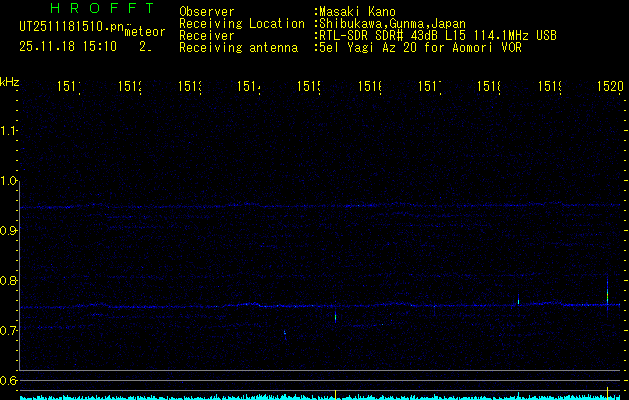Click the date 25.11.18 15:10 text
The image size is (629, 400).
tap(68, 46)
